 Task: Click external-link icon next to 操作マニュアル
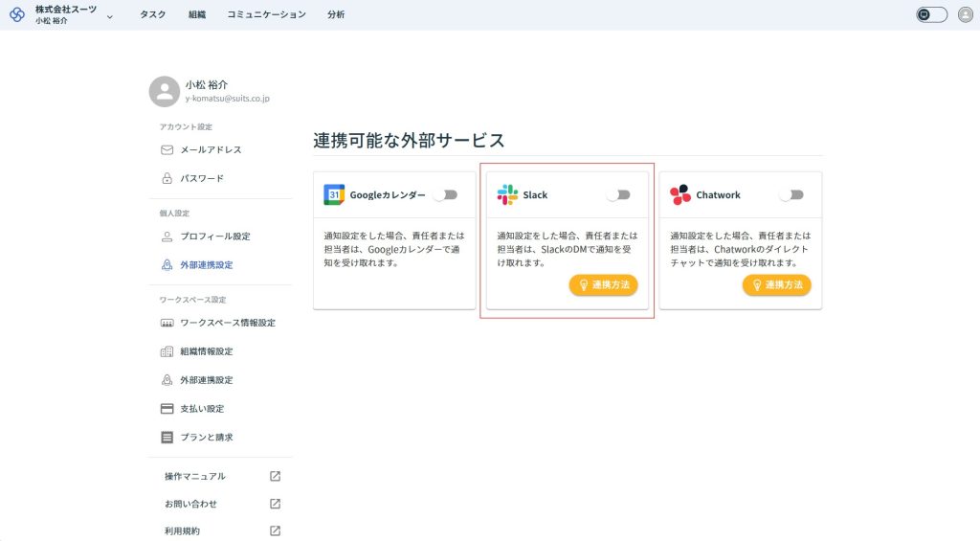click(275, 477)
